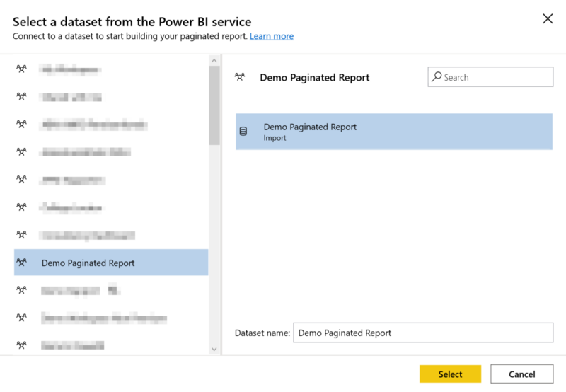The width and height of the screenshot is (566, 392).
Task: Click the database icon of the Import dataset
Action: [x=243, y=132]
